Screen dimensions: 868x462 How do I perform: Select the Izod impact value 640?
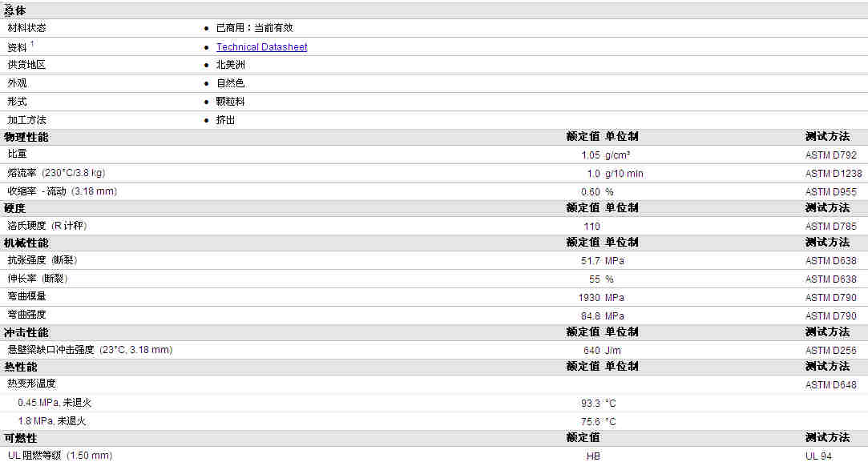click(591, 350)
